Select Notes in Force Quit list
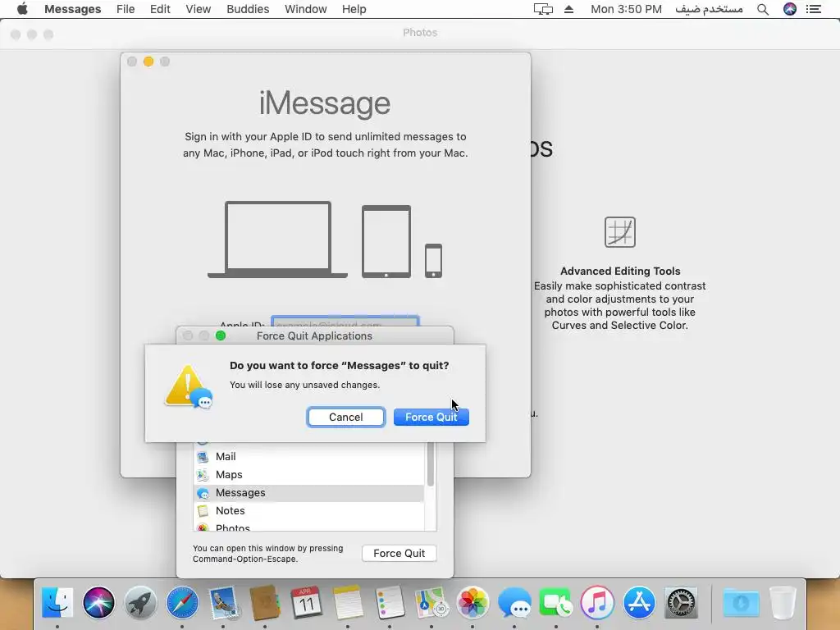Viewport: 840px width, 630px height. click(308, 510)
